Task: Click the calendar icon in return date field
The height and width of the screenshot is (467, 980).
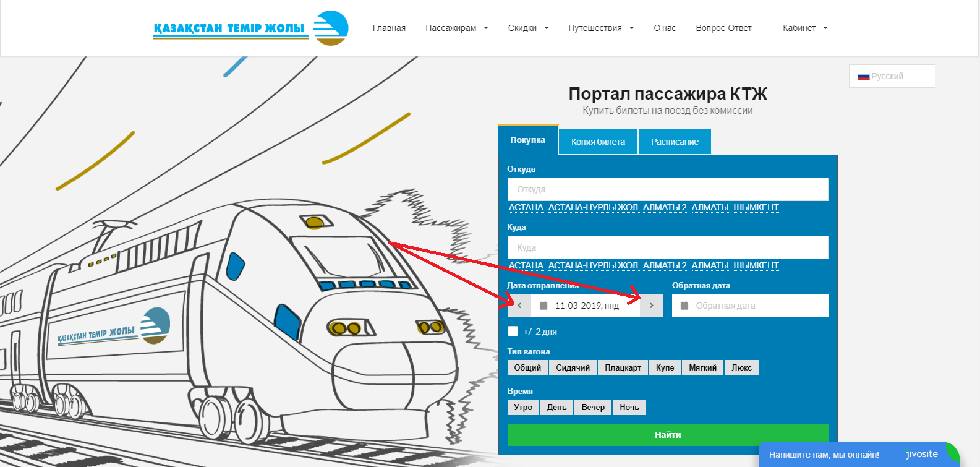Action: click(684, 306)
